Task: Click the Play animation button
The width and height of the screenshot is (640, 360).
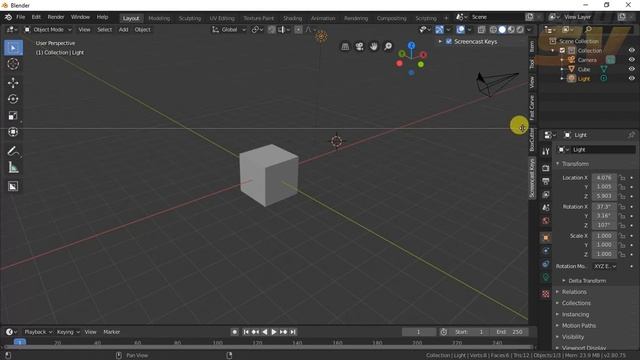Action: pyautogui.click(x=274, y=332)
